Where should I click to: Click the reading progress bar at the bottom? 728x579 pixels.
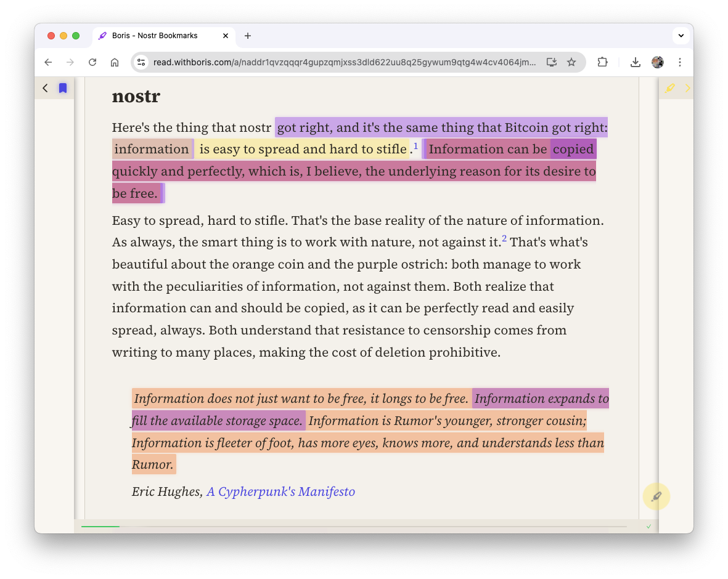pyautogui.click(x=354, y=527)
